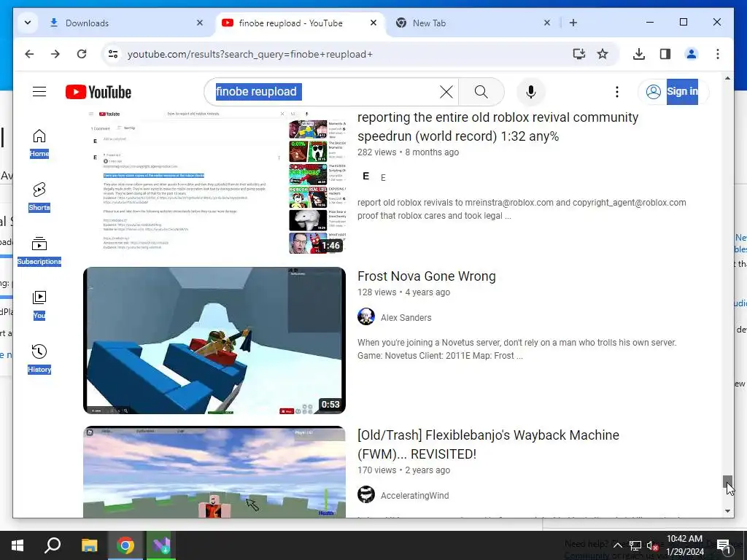Open the Chrome profile icon
The width and height of the screenshot is (747, 560).
pyautogui.click(x=692, y=54)
